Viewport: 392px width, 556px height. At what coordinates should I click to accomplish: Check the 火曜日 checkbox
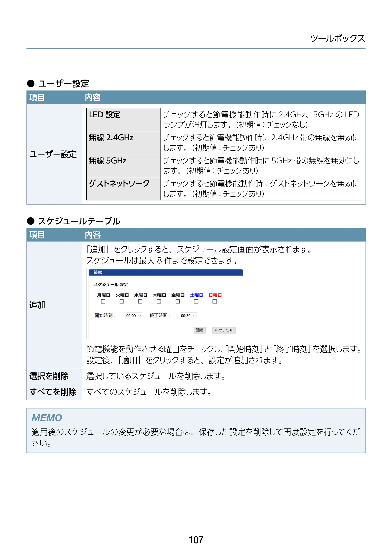click(122, 302)
